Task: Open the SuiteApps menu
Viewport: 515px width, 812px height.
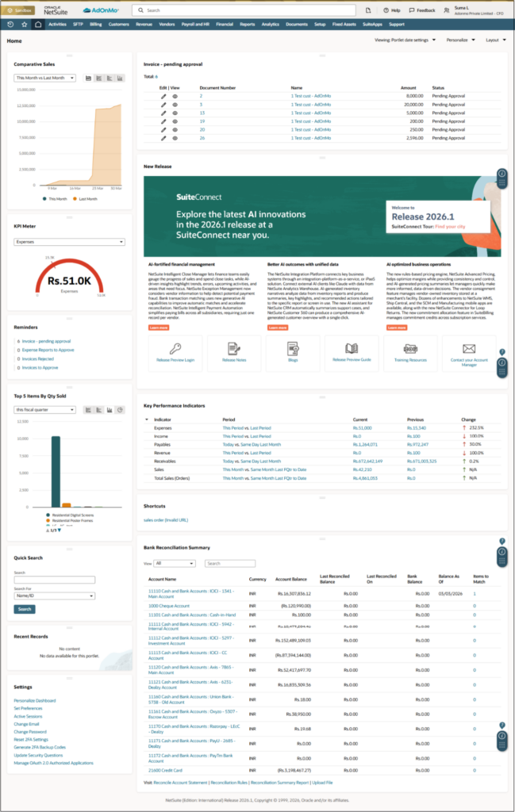Action: [372, 25]
